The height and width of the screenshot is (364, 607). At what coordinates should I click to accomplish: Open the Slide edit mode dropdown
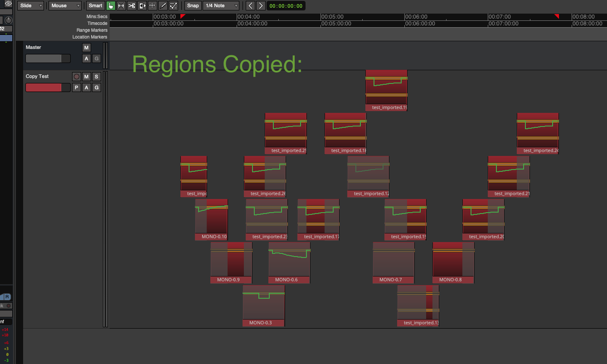tap(31, 6)
